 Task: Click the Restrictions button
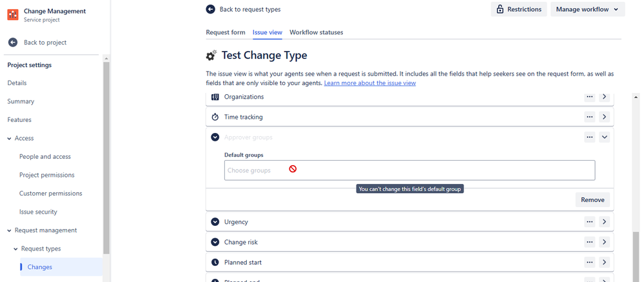tap(518, 9)
